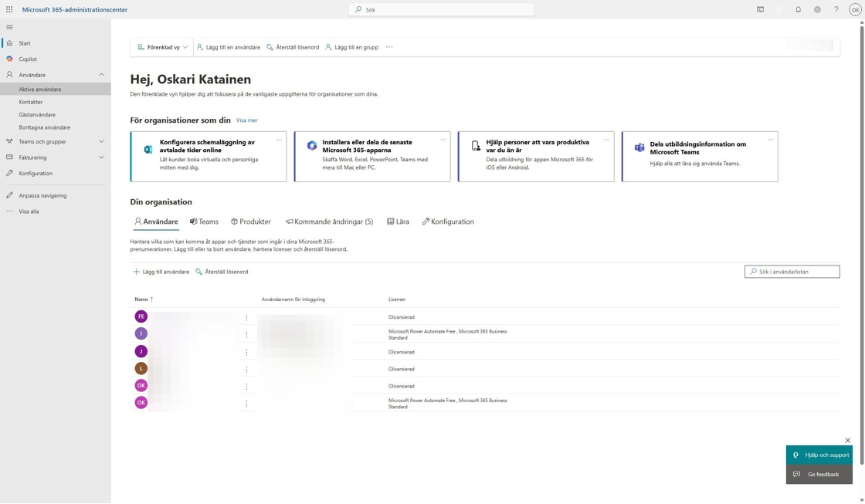Collapse the navigation hamburger menu
The height and width of the screenshot is (504, 865).
9,27
